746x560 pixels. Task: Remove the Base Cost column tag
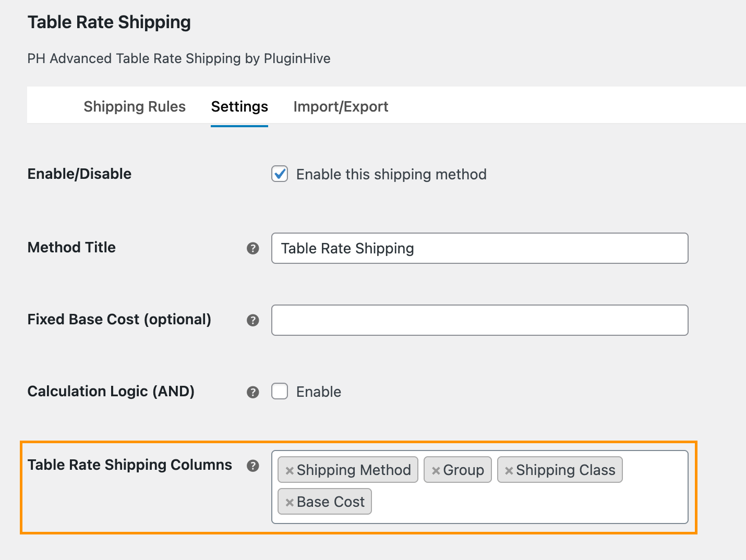coord(290,503)
